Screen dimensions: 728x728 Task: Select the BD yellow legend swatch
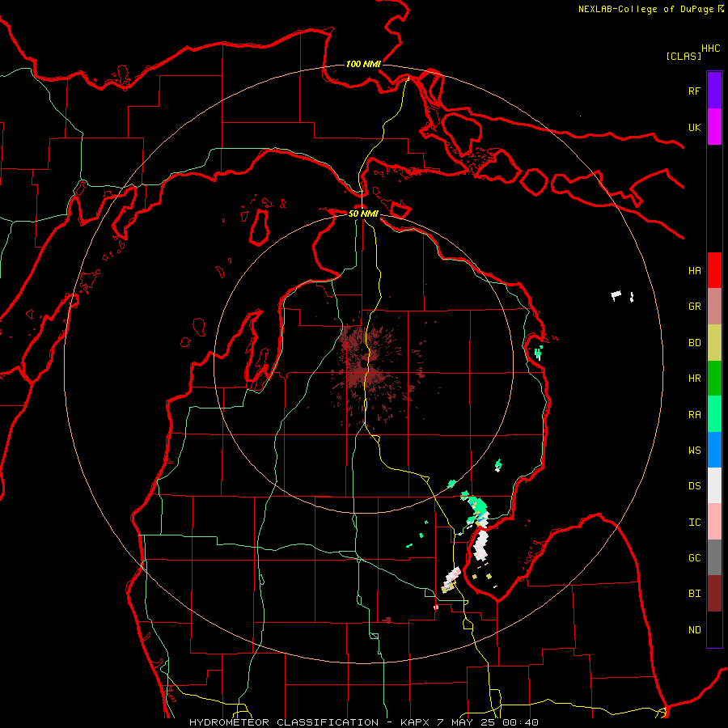point(714,342)
